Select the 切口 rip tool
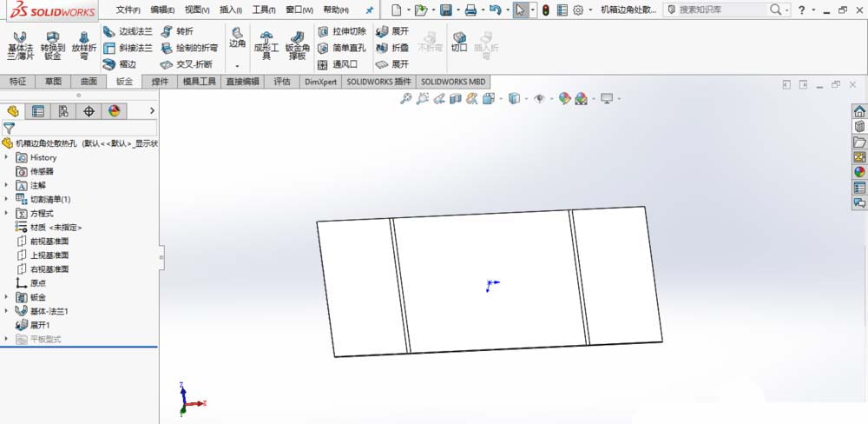This screenshot has width=868, height=424. pyautogui.click(x=459, y=42)
